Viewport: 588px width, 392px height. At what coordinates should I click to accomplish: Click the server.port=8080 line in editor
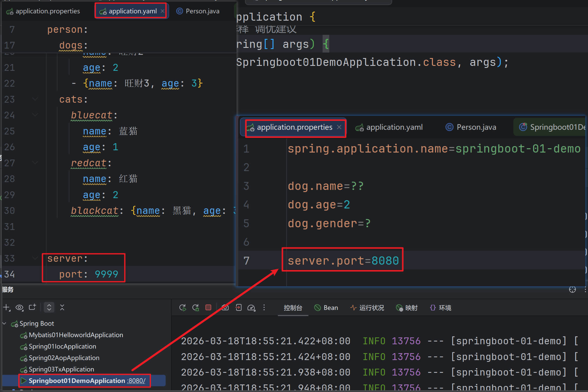click(x=343, y=261)
